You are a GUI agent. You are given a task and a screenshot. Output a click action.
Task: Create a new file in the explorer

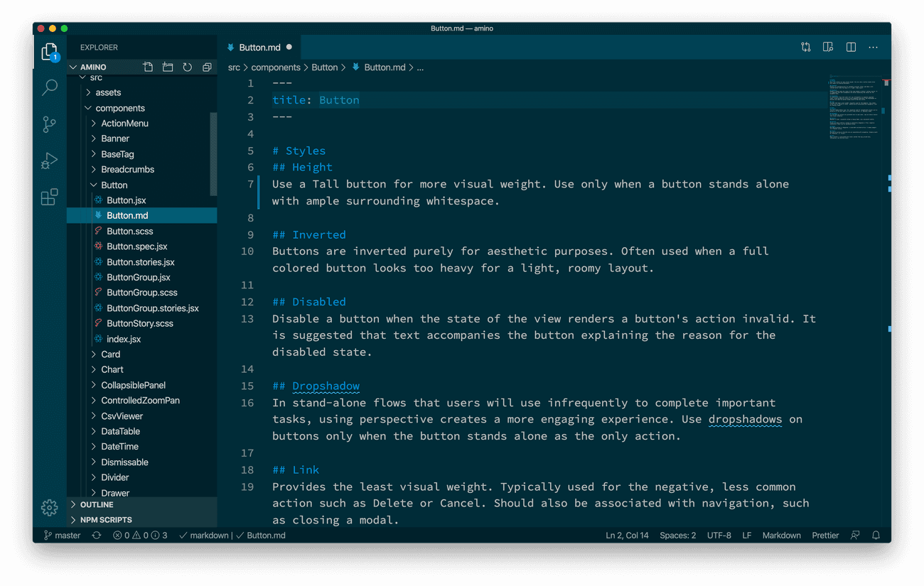coord(148,66)
